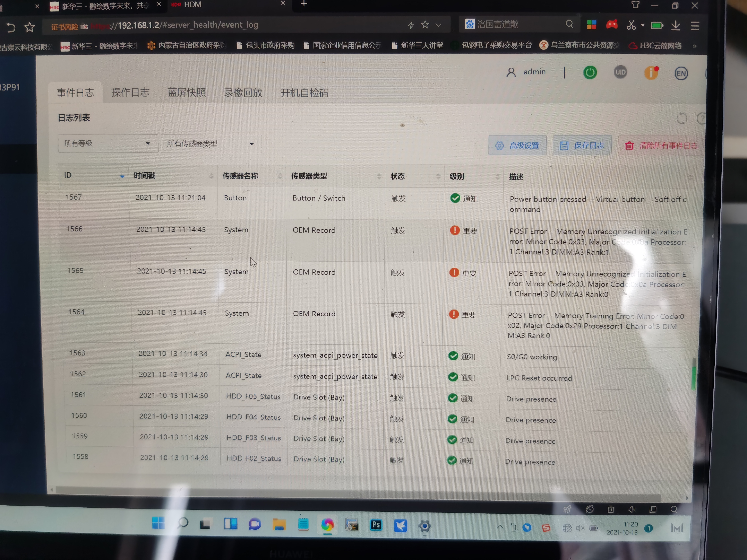Open the 蓝屏快照 tab
Viewport: 747px width, 560px height.
[x=186, y=93]
